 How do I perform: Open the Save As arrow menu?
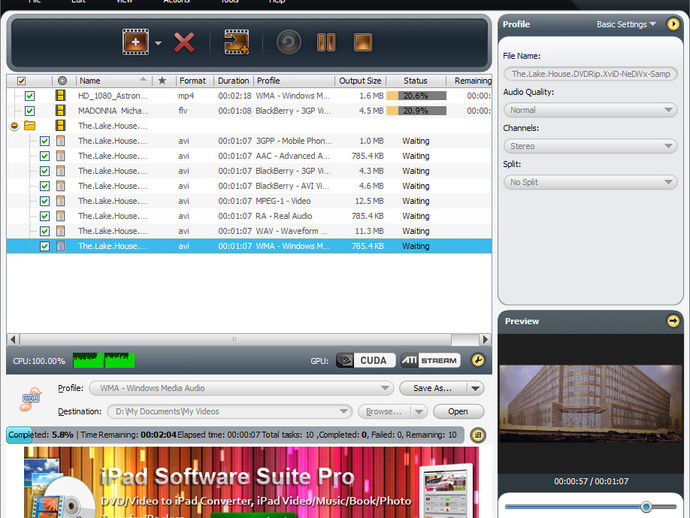point(476,388)
